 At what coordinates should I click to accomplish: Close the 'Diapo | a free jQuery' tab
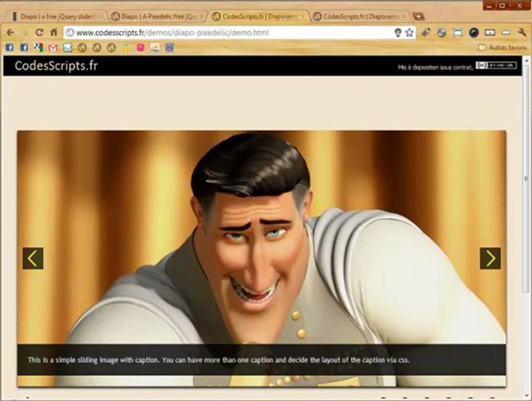[x=100, y=16]
